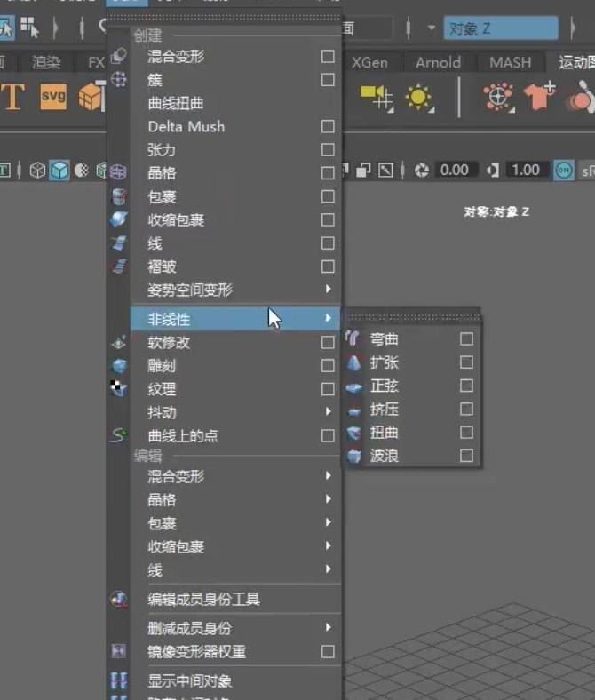595x700 pixels.
Task: Expand the 删减成员身份 submenu arrow
Action: point(329,628)
